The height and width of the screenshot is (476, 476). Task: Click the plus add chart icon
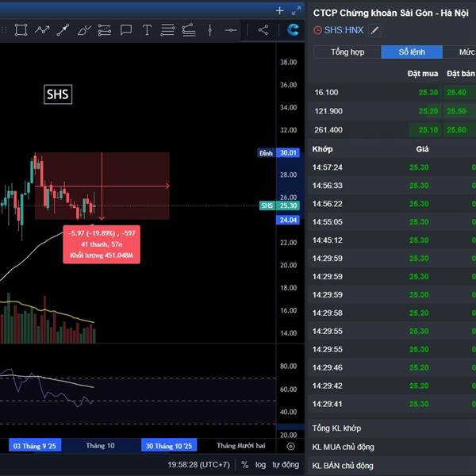(x=279, y=11)
